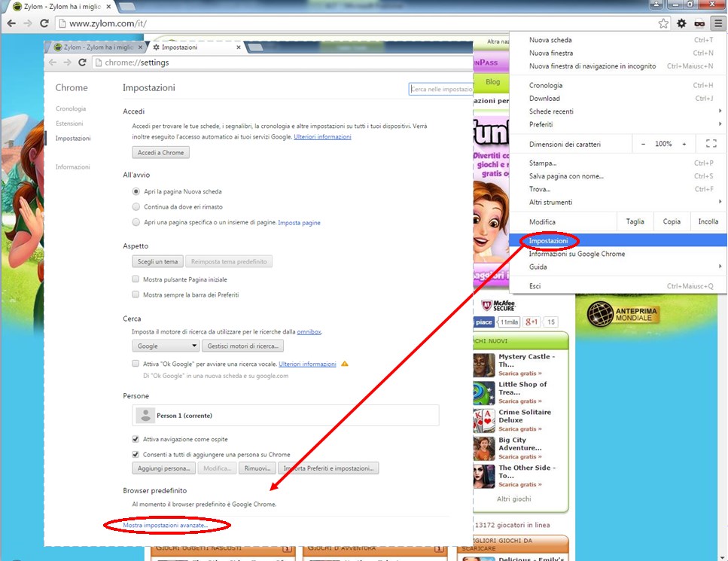Click the zoom-in plus button
This screenshot has width=728, height=561.
[x=684, y=144]
